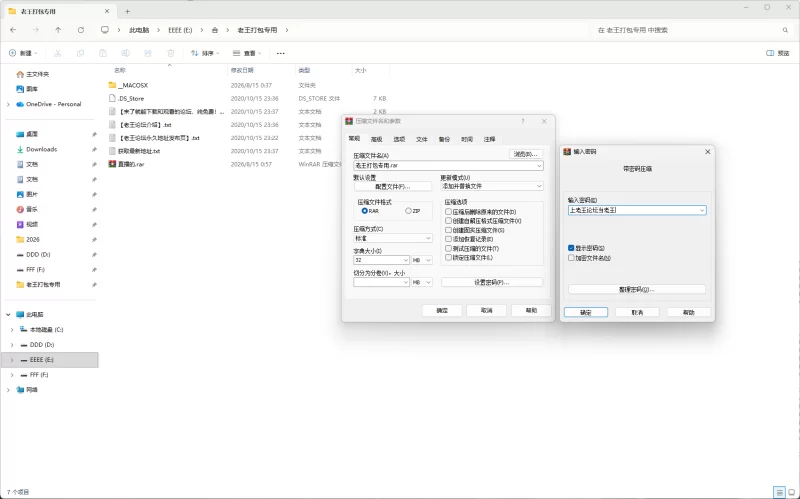
Task: Open the 压缩文件名 archive name dropdown
Action: (x=539, y=166)
